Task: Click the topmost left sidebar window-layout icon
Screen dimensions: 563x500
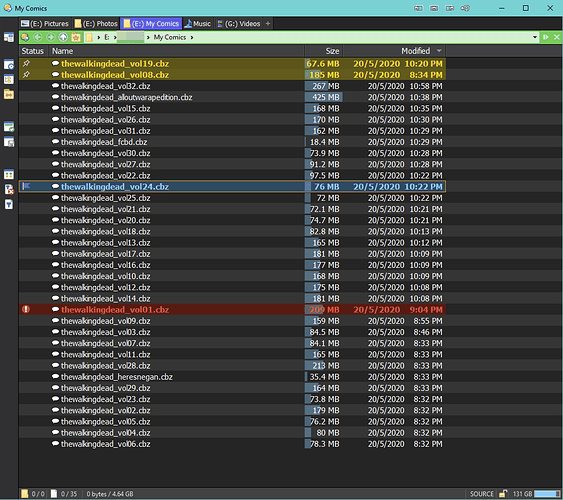Action: click(9, 37)
